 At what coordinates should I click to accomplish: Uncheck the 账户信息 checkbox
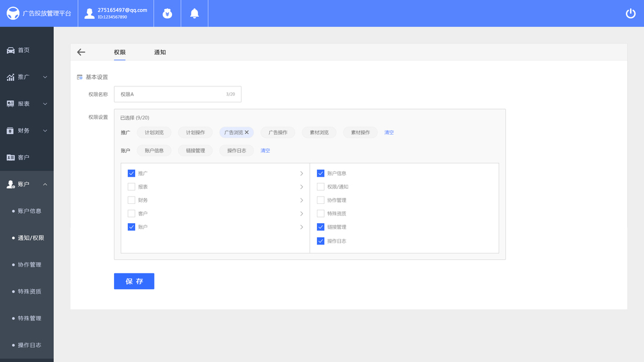(320, 173)
